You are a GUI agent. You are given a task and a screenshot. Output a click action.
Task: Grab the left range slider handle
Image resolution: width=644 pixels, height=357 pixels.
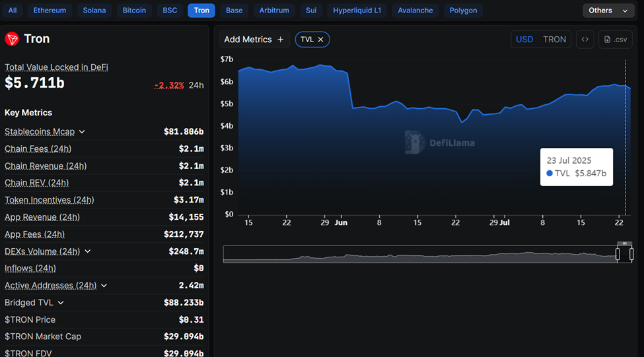point(618,254)
